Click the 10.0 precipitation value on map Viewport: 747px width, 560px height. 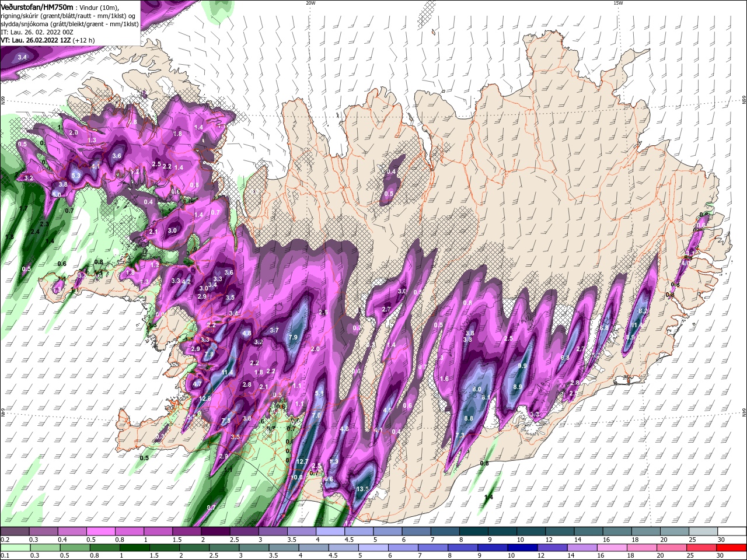297,477
